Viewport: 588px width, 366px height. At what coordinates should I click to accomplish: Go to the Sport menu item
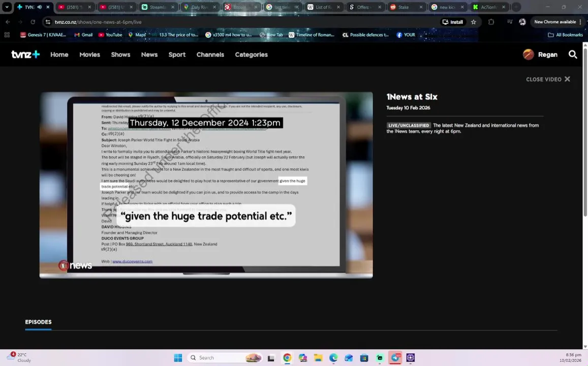click(177, 54)
